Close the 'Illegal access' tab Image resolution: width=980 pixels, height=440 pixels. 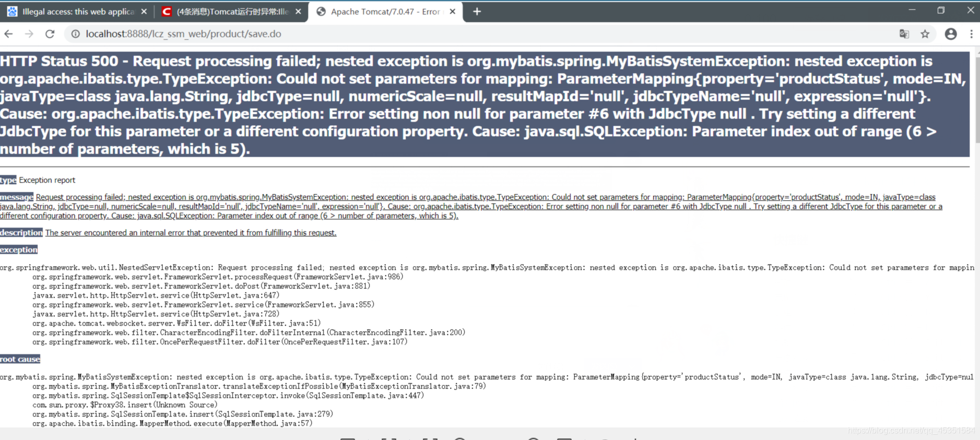[x=144, y=11]
